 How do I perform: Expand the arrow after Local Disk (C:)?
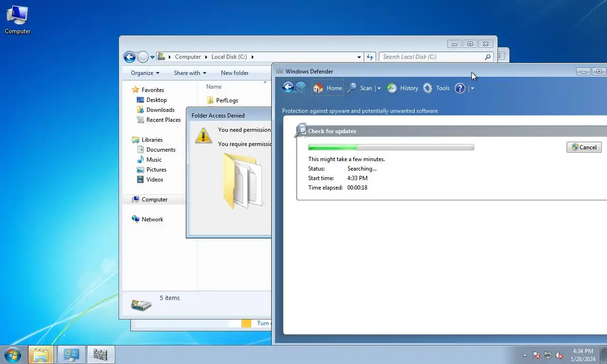253,57
